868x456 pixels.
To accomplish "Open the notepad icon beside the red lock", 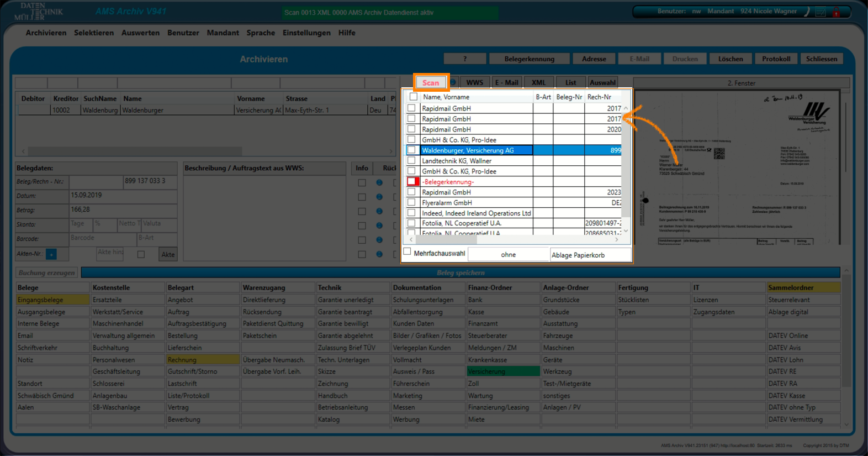I will 821,12.
